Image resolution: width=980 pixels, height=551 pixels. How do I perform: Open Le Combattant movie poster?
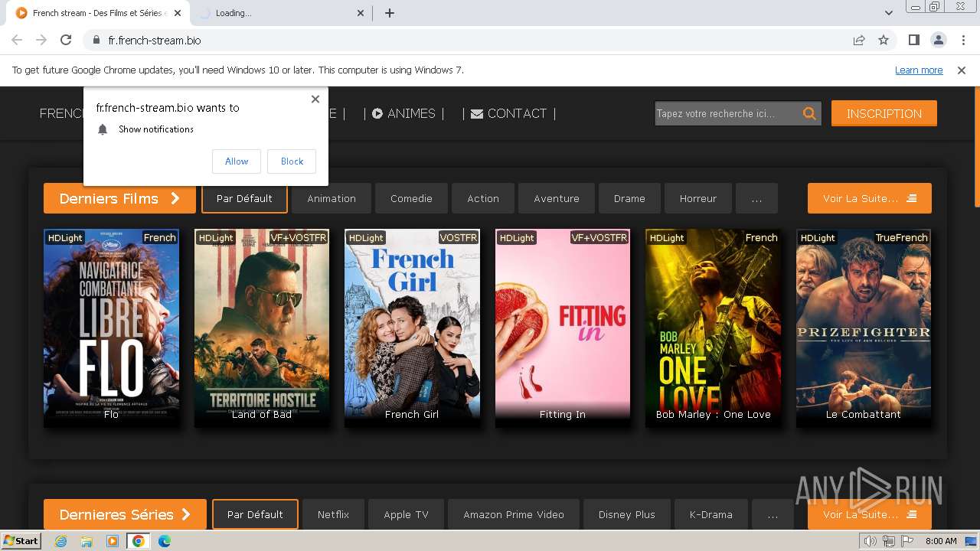tap(864, 328)
